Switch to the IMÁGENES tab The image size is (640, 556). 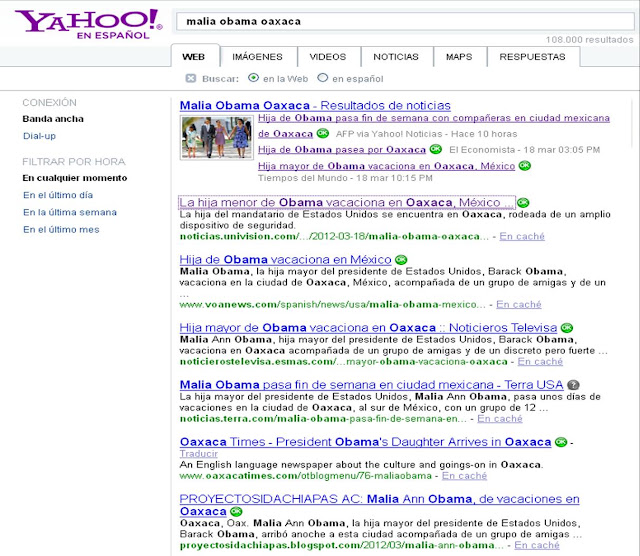[x=258, y=57]
